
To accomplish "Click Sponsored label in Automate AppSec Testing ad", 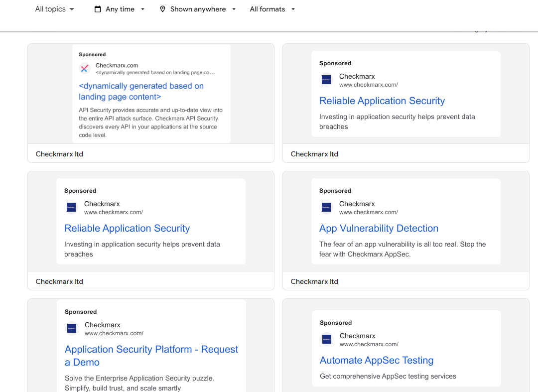I will pyautogui.click(x=336, y=323).
